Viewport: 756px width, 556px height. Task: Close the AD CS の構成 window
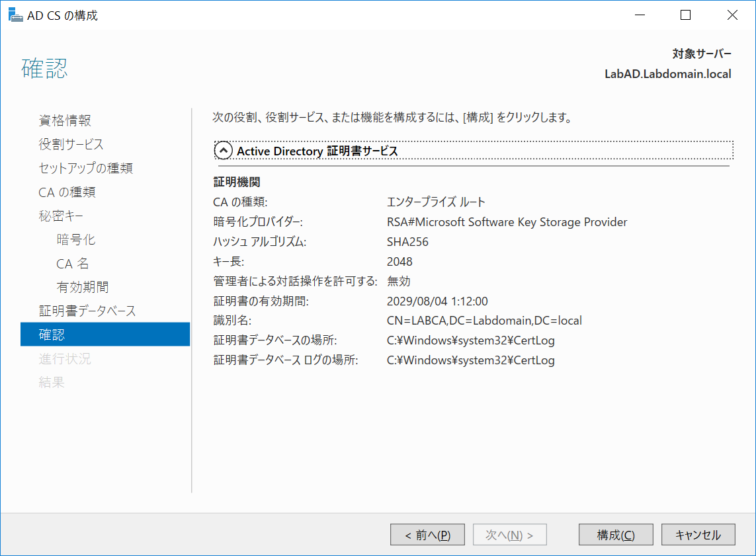point(732,15)
